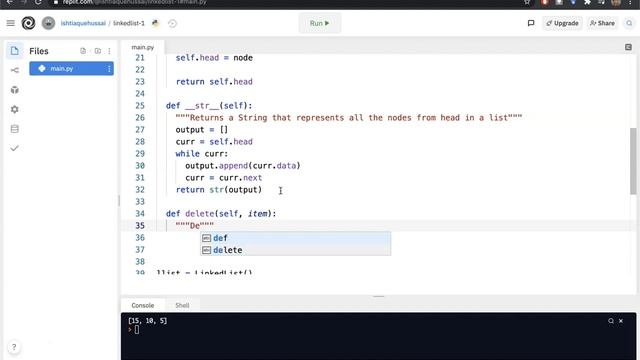Open the chat comment icon in the header

(x=531, y=23)
